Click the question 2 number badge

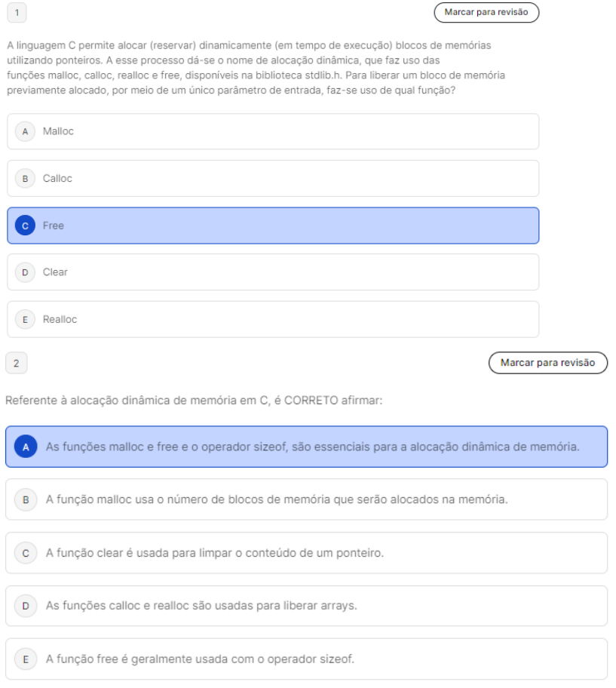(x=17, y=363)
